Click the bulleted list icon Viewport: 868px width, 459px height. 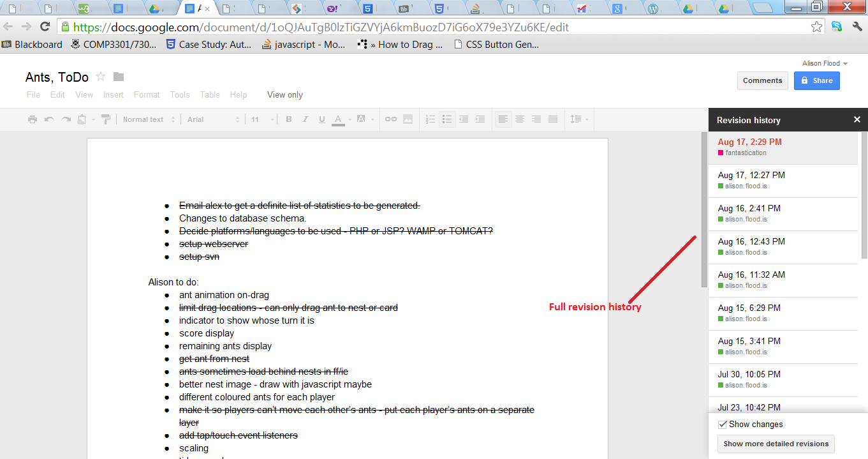pos(447,119)
